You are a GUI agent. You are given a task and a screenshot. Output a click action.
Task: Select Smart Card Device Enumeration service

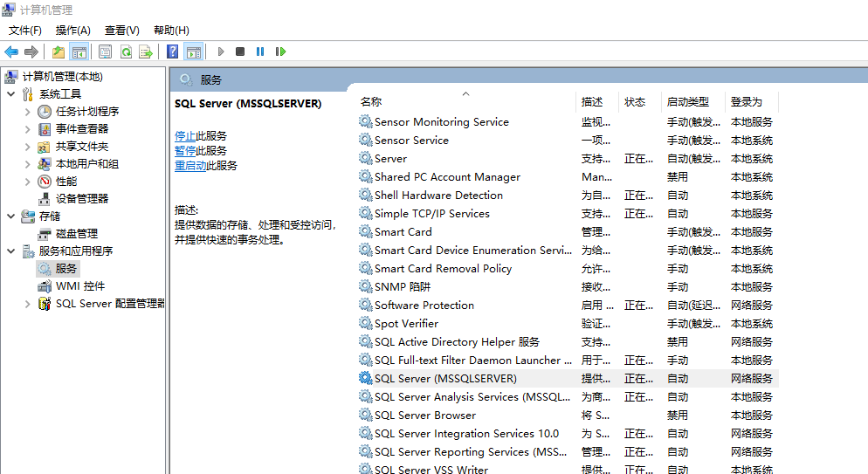568,250
